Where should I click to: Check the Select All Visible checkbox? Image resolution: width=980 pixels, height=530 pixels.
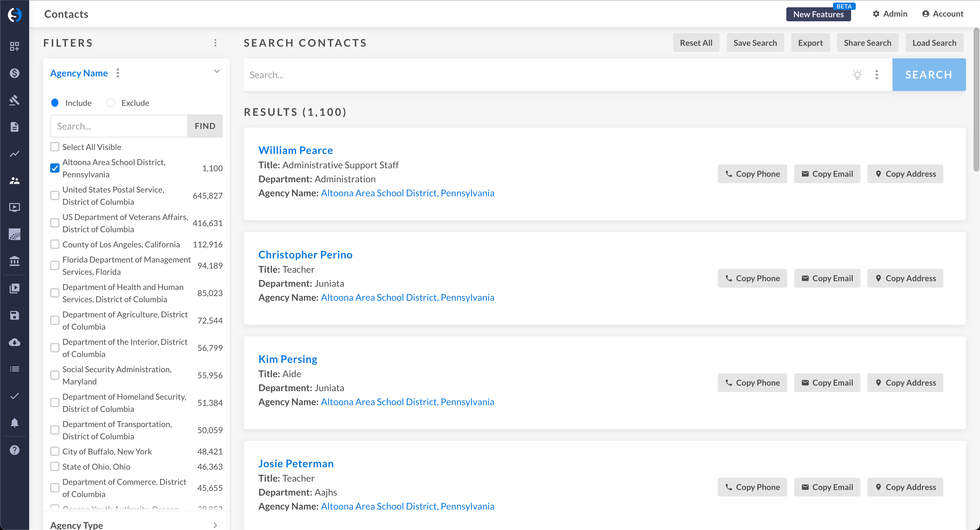[55, 147]
